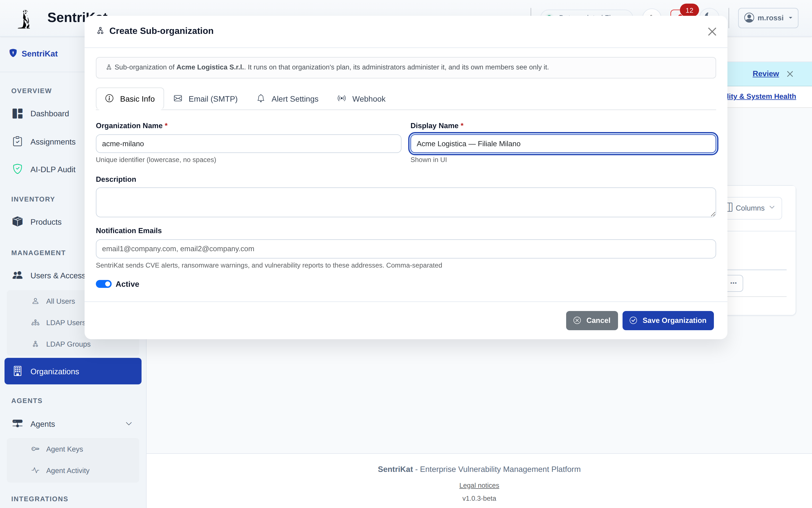Click the Agent Activity pulse icon
Viewport: 812px width, 508px height.
pyautogui.click(x=35, y=470)
